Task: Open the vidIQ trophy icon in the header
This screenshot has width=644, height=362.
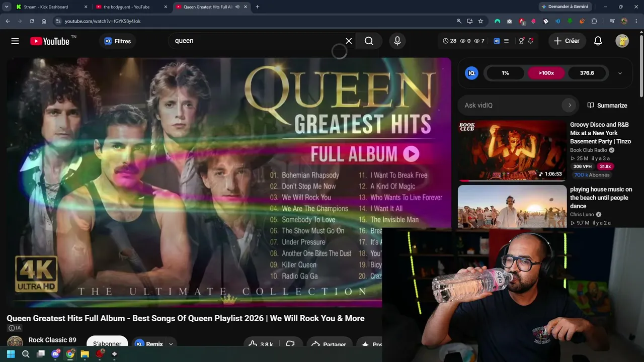Action: click(521, 41)
